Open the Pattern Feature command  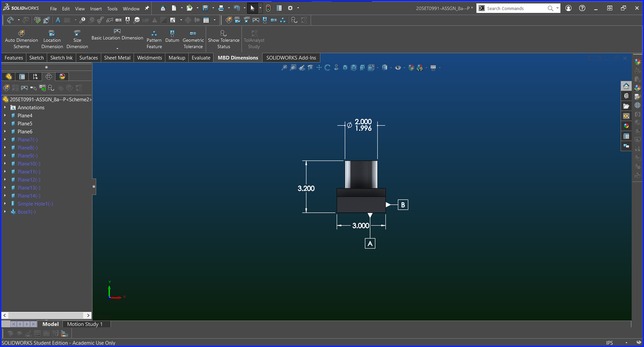click(x=154, y=39)
